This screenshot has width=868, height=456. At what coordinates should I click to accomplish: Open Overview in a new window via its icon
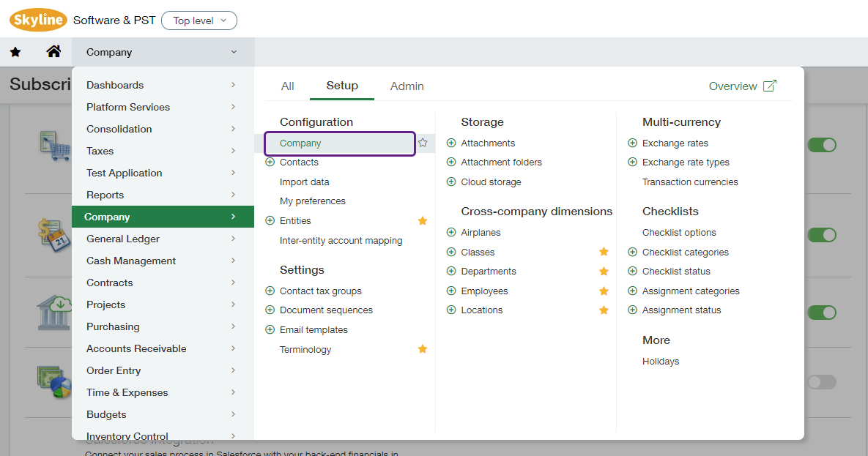(769, 86)
